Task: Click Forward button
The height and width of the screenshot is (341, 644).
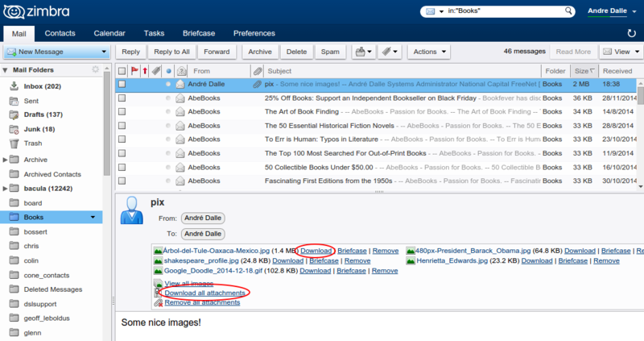Action: (x=217, y=52)
